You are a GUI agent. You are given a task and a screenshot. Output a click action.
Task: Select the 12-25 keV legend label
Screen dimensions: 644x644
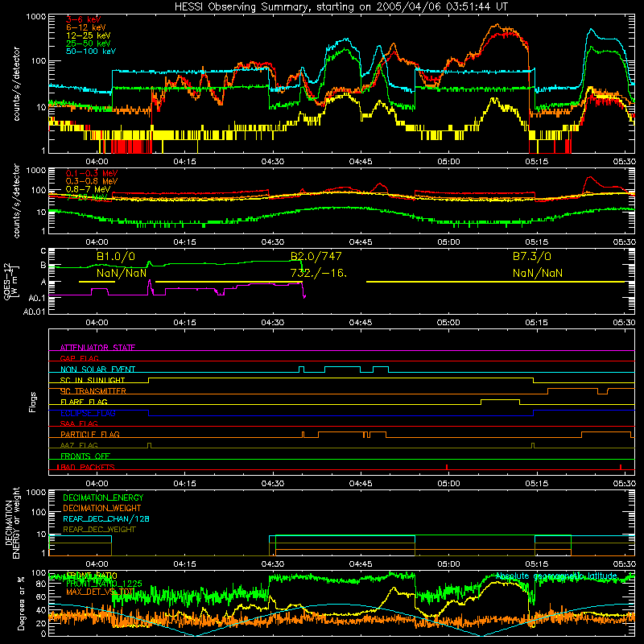point(88,35)
